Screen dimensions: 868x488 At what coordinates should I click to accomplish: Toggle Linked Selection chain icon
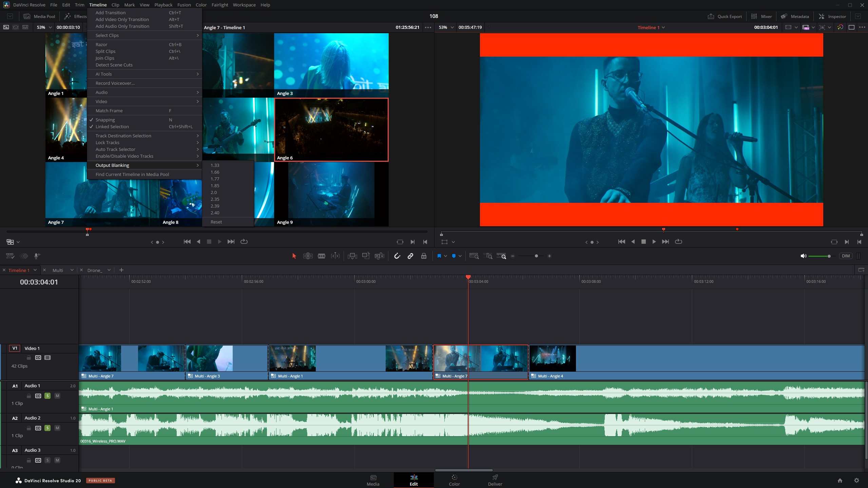[410, 256]
